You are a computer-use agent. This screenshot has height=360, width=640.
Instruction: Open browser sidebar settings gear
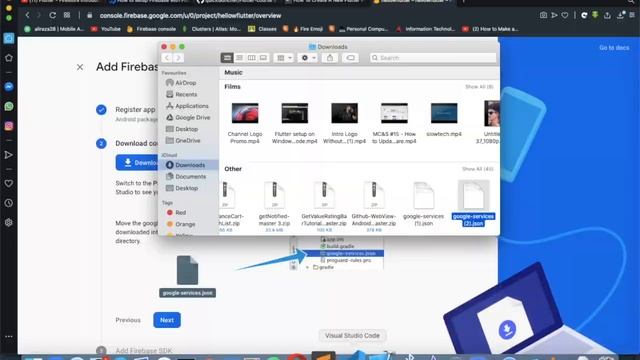(x=9, y=223)
